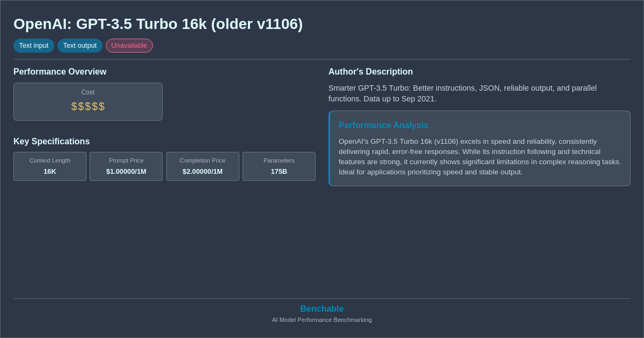Viewport: 644px width, 338px height.
Task: Open the Performance Analysis section heading
Action: [383, 125]
